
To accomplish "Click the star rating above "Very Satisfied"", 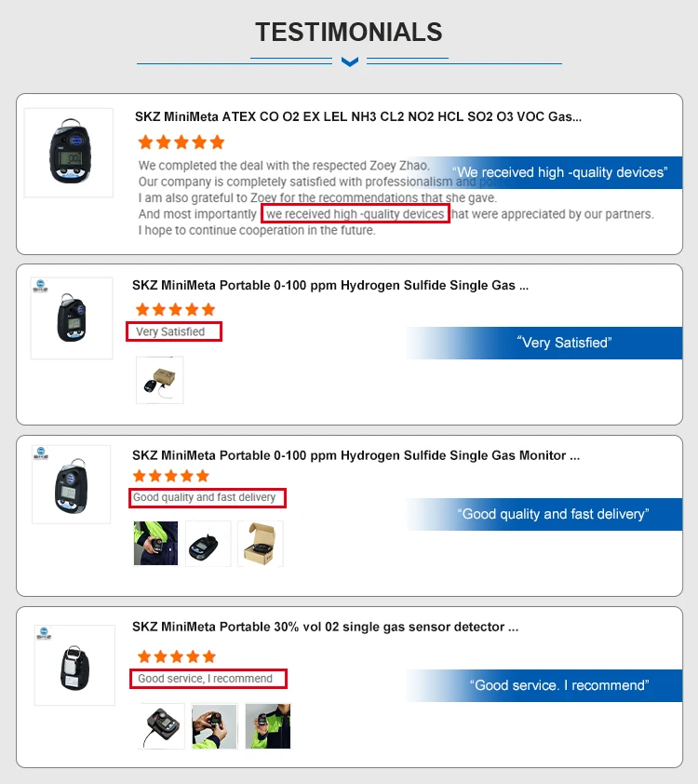I will point(175,309).
